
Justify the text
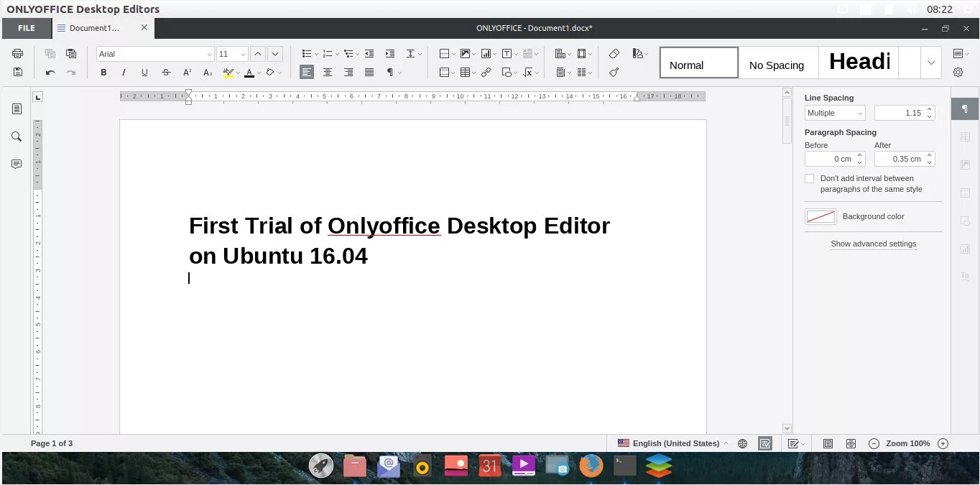(x=369, y=73)
